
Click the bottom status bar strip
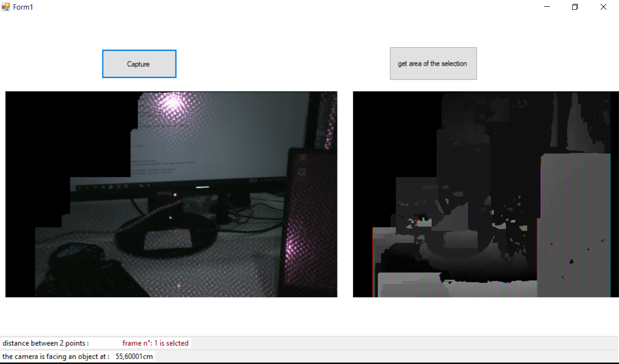[309, 356]
